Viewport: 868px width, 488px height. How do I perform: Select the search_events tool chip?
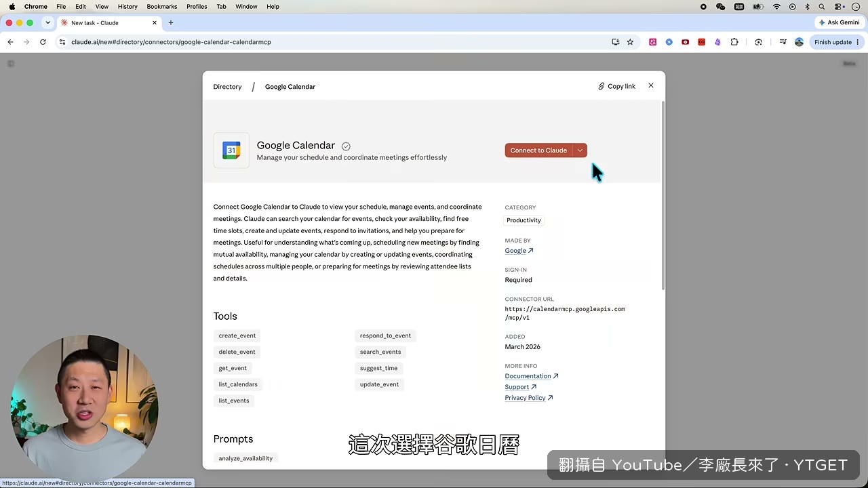click(380, 352)
